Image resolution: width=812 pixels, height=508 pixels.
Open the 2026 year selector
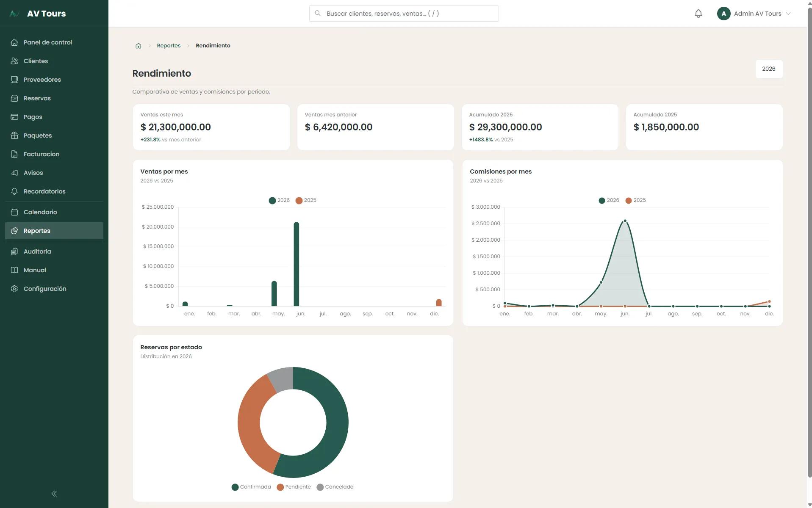[768, 69]
